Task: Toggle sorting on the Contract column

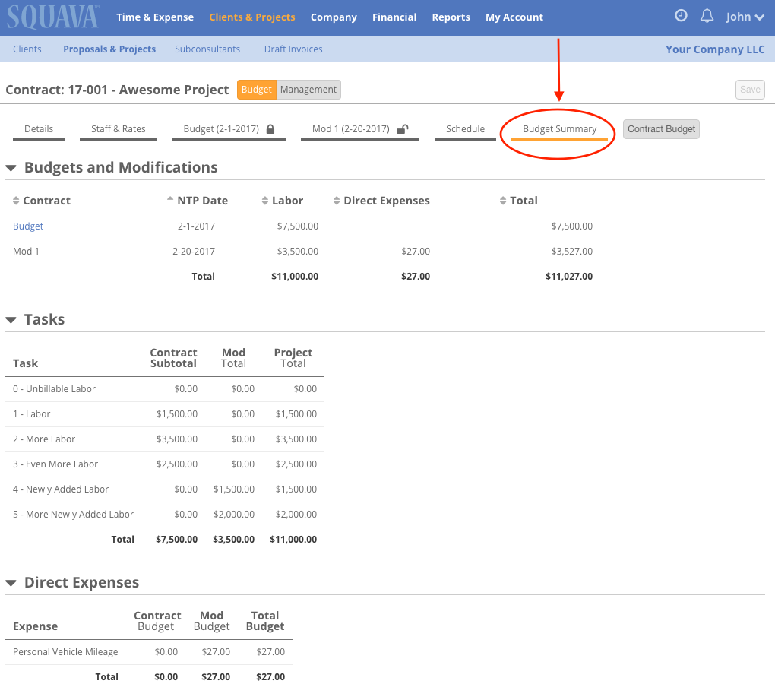Action: click(x=17, y=200)
